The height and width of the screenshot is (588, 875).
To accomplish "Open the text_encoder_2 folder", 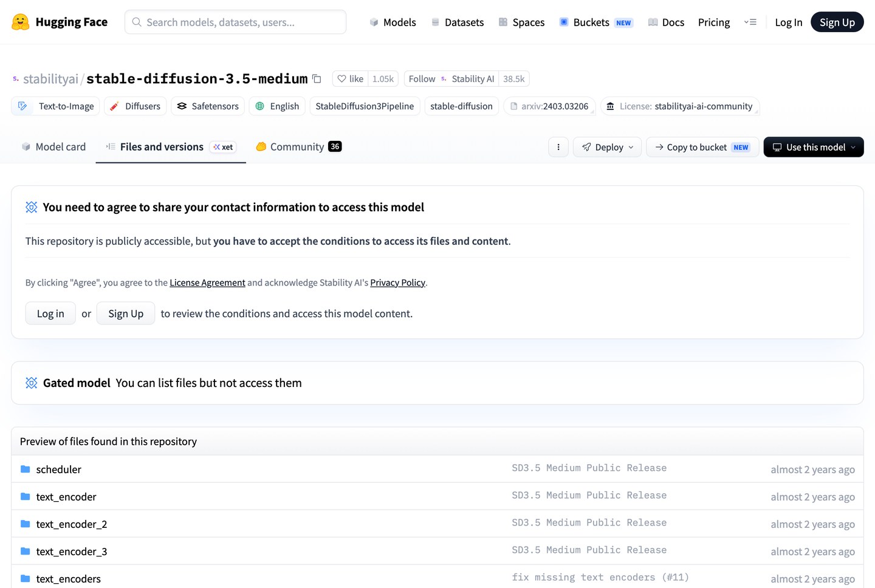I will click(x=72, y=524).
